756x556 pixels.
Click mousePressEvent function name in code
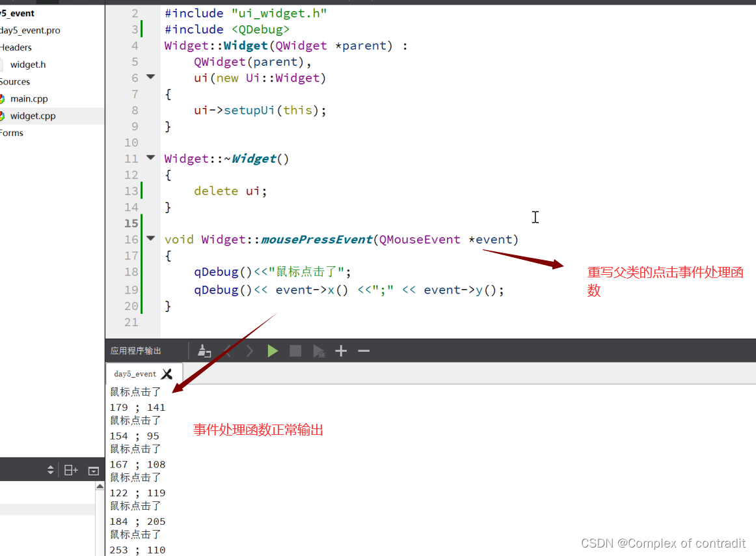click(x=316, y=240)
